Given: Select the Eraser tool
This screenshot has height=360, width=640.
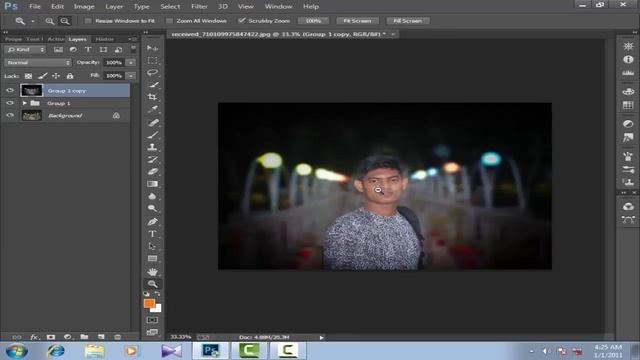Looking at the screenshot, I should pos(152,171).
